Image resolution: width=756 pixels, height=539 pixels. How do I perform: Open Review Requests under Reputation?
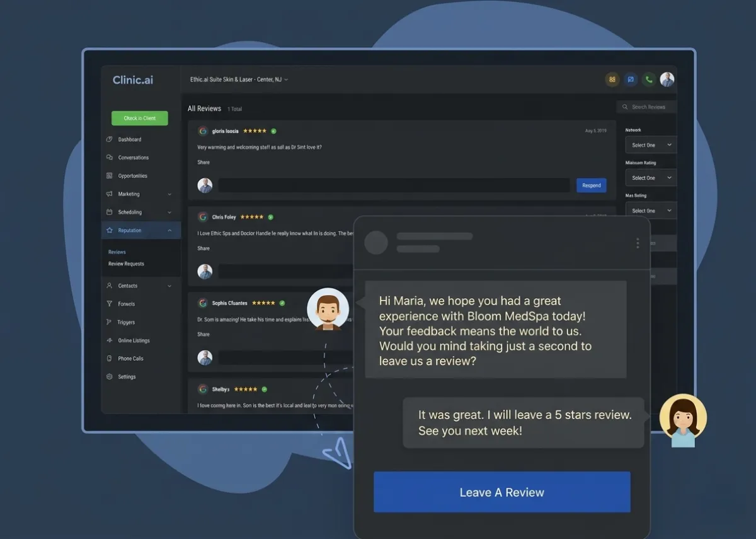point(126,264)
